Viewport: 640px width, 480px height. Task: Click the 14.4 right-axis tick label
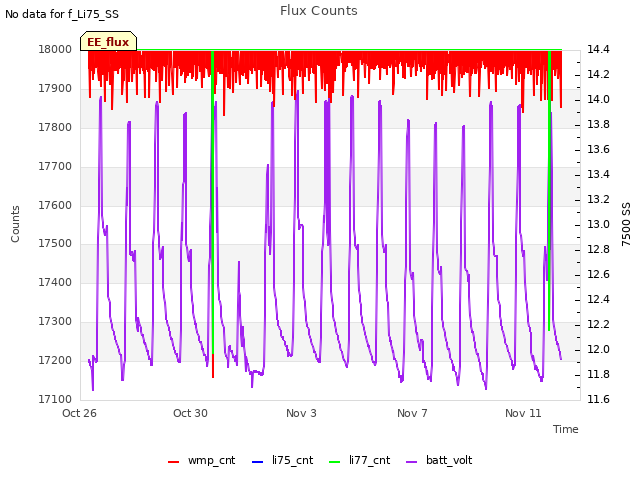pos(598,50)
